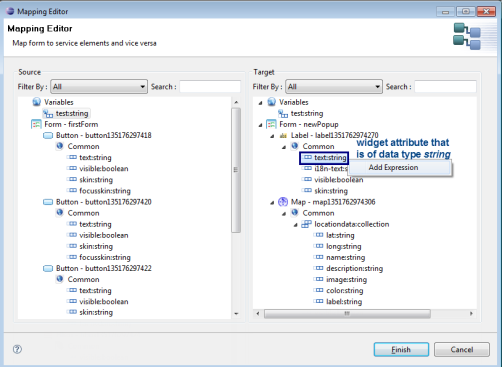Open the Source Filter By dropdown

[99, 87]
